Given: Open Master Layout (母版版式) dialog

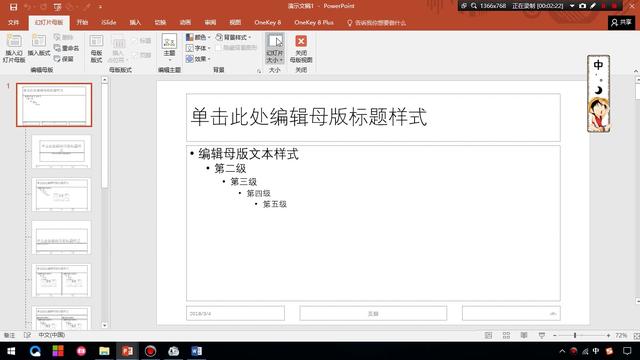Looking at the screenshot, I should coord(96,48).
